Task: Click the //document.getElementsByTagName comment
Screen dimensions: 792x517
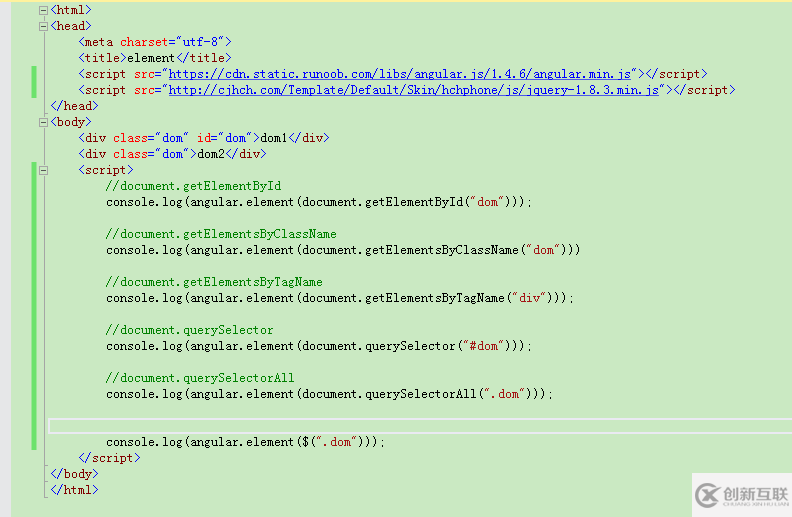Action: tap(214, 282)
